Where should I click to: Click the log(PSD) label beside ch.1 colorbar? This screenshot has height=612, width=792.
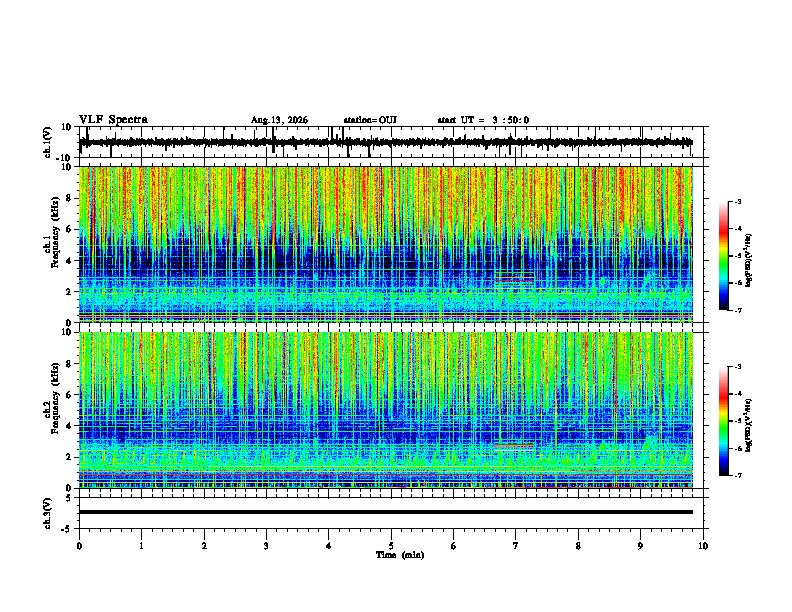pyautogui.click(x=749, y=261)
